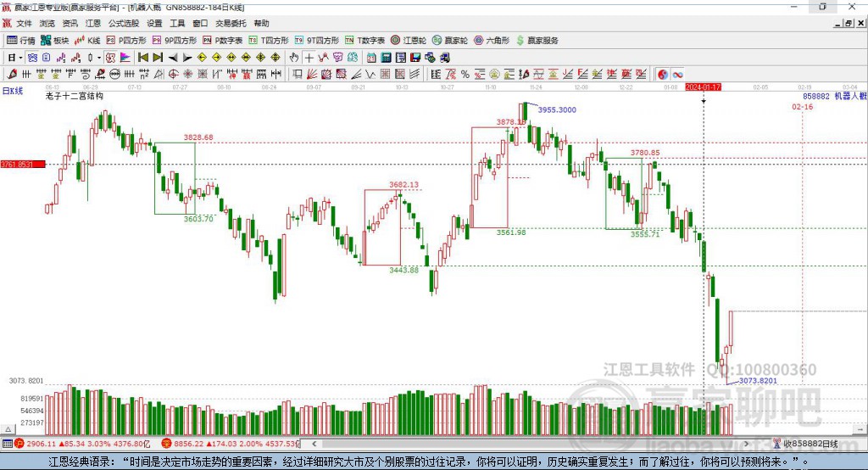
Task: Switch to the K线 candlestick chart
Action: point(87,41)
